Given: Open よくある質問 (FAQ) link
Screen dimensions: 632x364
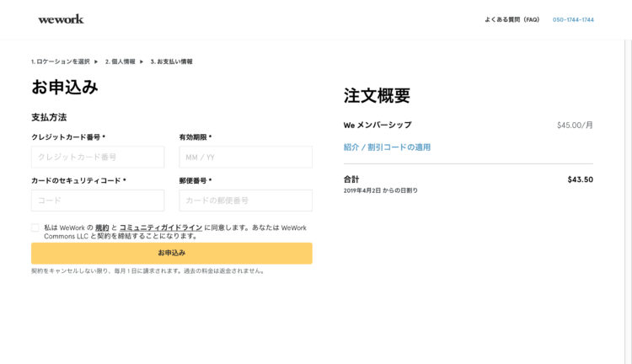Looking at the screenshot, I should pyautogui.click(x=511, y=19).
